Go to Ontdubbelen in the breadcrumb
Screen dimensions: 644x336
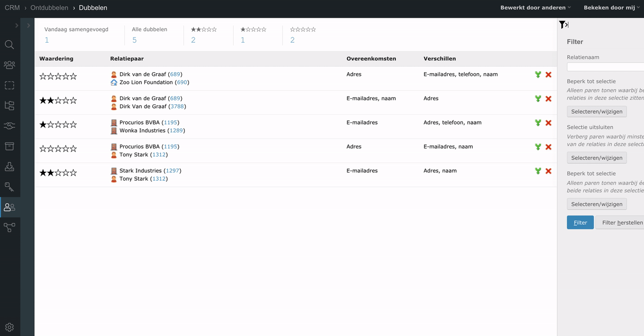49,8
